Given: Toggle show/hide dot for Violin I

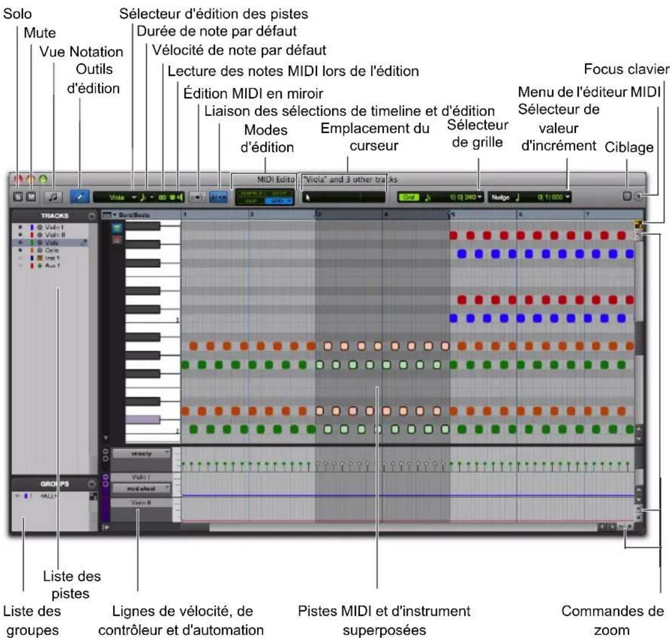Looking at the screenshot, I should (x=20, y=227).
